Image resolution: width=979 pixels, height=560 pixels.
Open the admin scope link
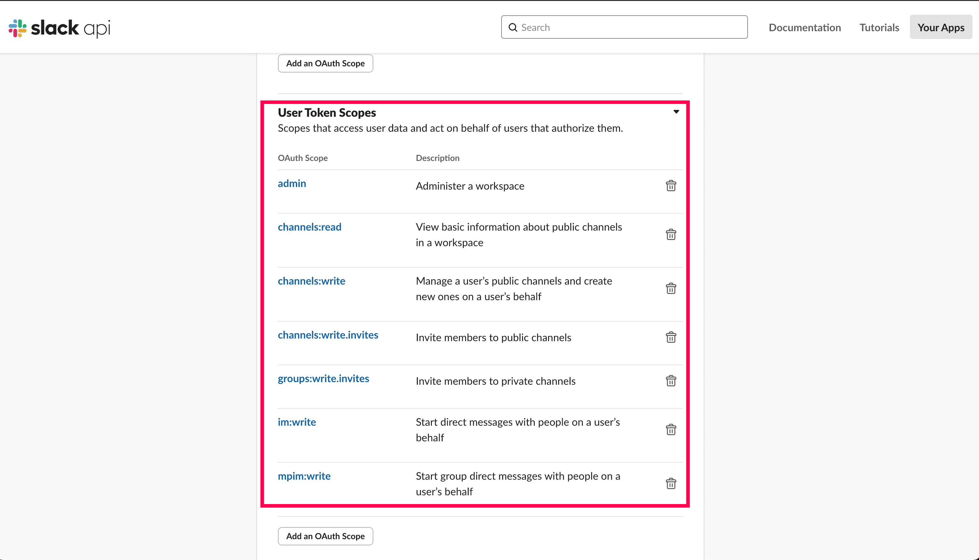[x=292, y=183]
